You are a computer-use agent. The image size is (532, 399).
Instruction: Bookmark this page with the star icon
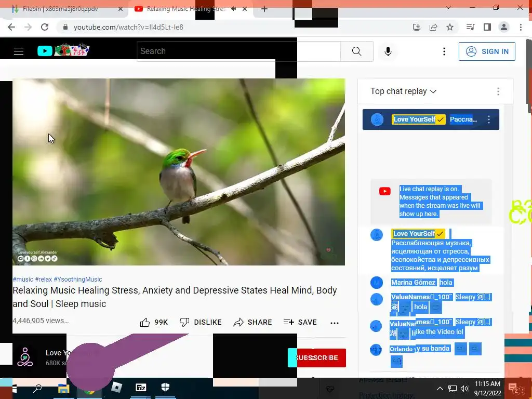point(450,27)
